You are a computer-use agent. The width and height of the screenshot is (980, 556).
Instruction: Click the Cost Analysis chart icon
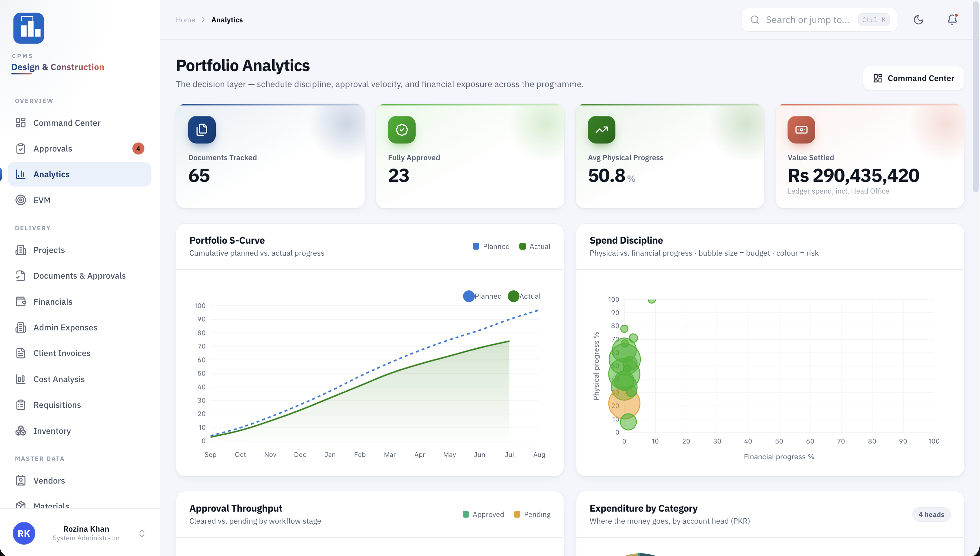pyautogui.click(x=21, y=379)
